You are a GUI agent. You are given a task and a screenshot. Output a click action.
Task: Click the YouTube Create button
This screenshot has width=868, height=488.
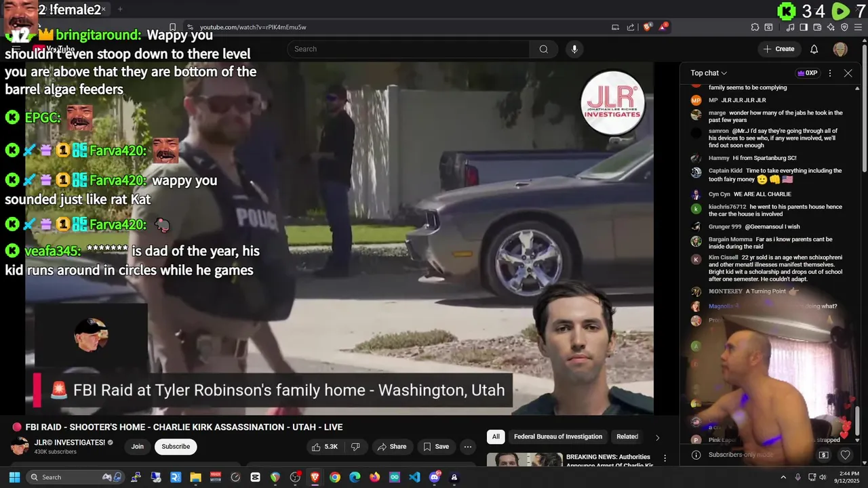[x=778, y=49]
